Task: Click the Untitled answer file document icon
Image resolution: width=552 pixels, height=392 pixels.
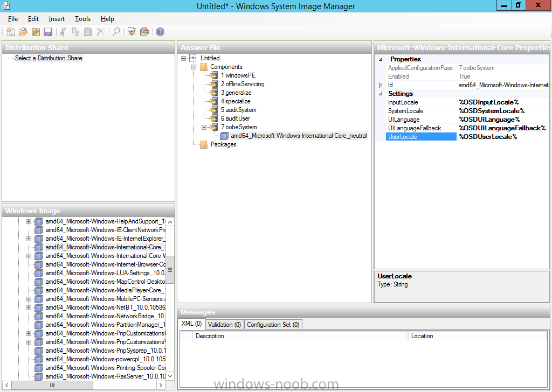Action: (x=193, y=58)
